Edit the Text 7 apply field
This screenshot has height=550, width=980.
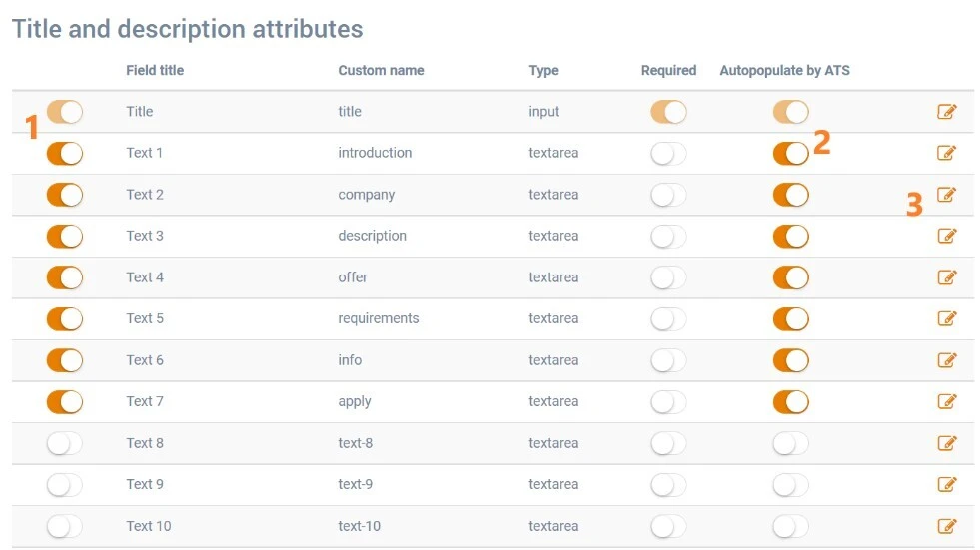[x=946, y=402]
